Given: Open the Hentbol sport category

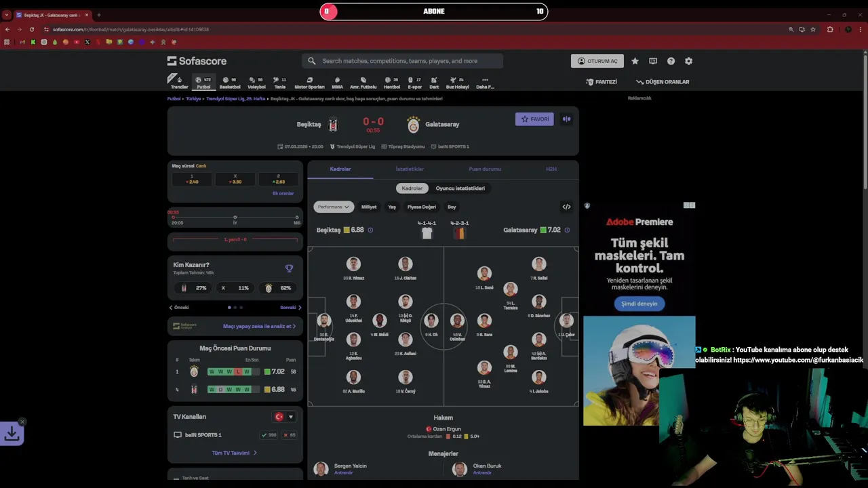Looking at the screenshot, I should (x=392, y=83).
